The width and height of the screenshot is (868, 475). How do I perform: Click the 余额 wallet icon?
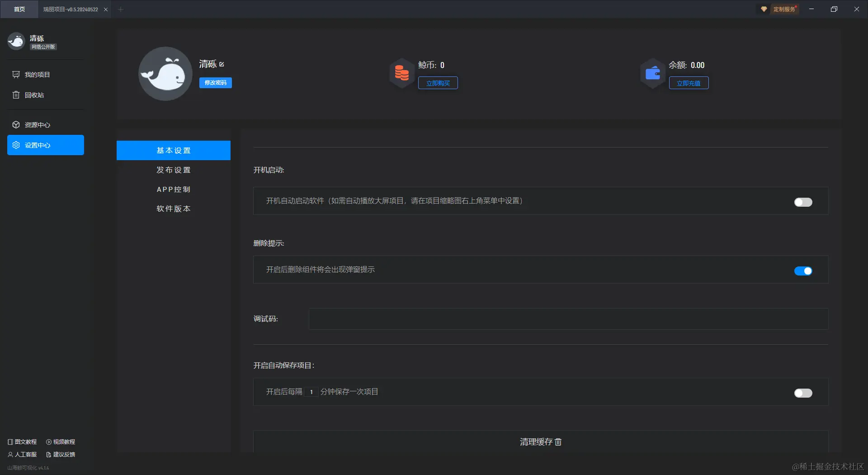click(653, 73)
